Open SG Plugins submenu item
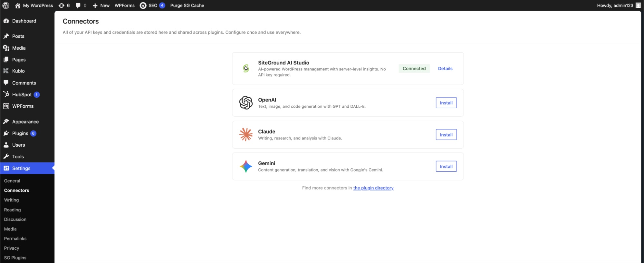Viewport: 644px width, 263px height. (15, 258)
